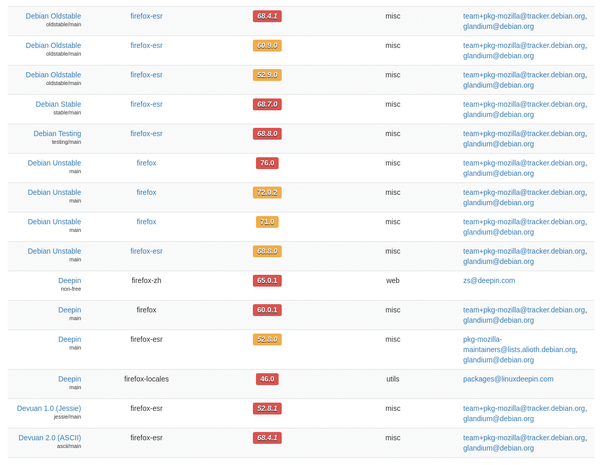Click the 68.8.0 badge in Debian Testing row
Screen dimensions: 600x465
(x=267, y=134)
